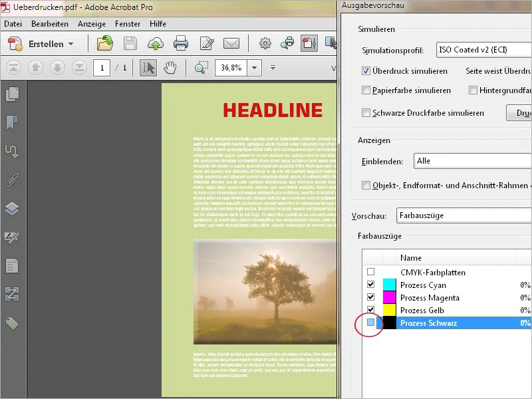Open the Page Thumbnails panel
This screenshot has width=532, height=399.
(x=12, y=94)
